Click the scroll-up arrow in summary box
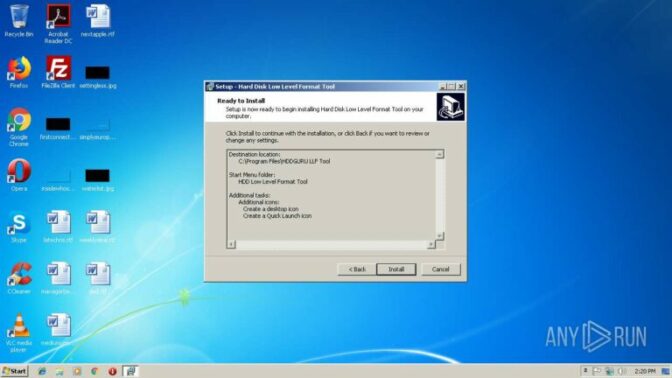Screen dimensions: 672x378 click(x=439, y=154)
